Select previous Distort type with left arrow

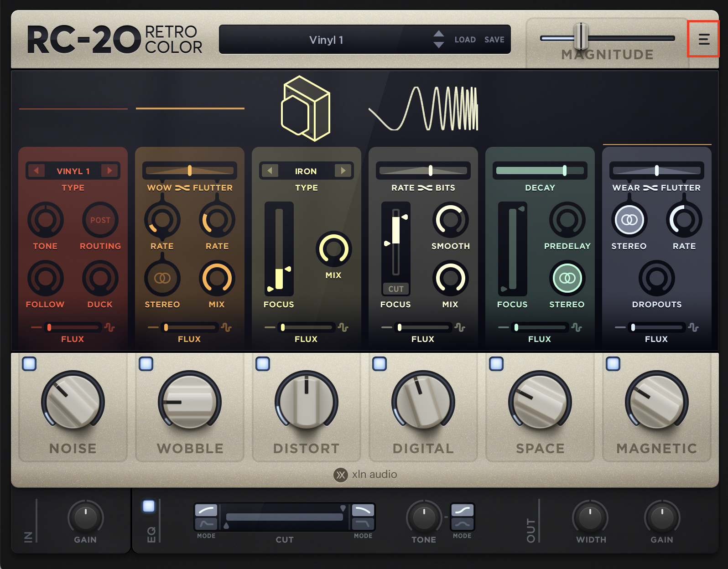point(270,171)
